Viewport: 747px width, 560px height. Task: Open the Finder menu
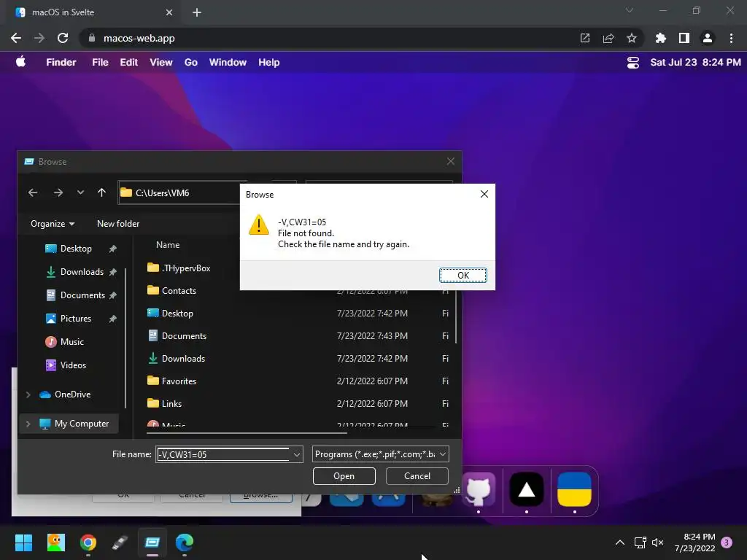point(61,63)
